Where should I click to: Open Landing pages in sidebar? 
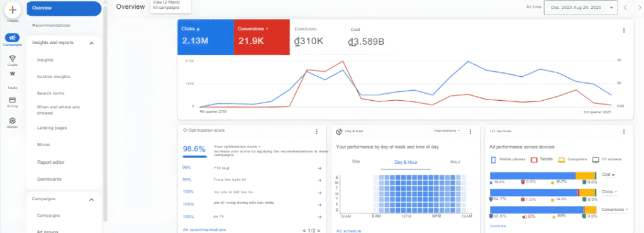[x=52, y=128]
